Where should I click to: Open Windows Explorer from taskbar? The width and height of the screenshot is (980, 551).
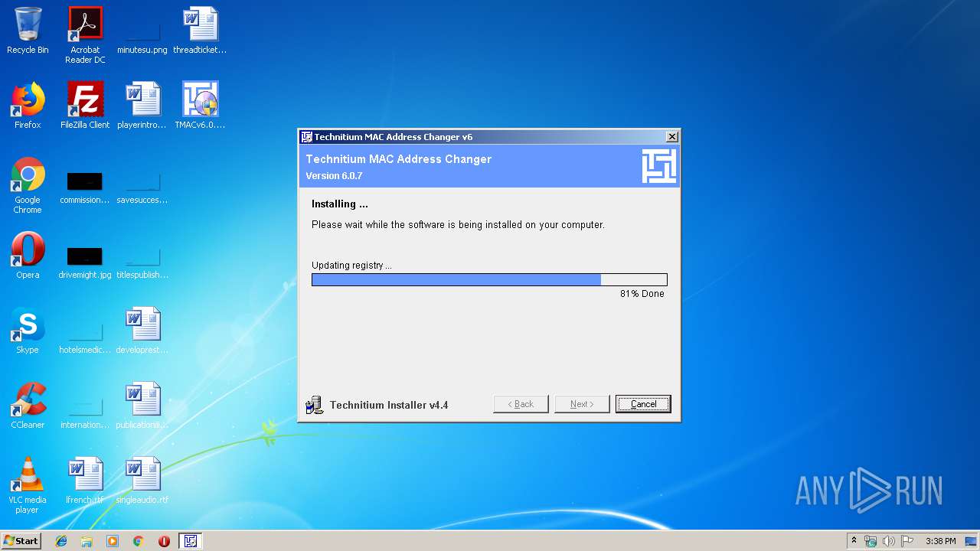[x=87, y=541]
